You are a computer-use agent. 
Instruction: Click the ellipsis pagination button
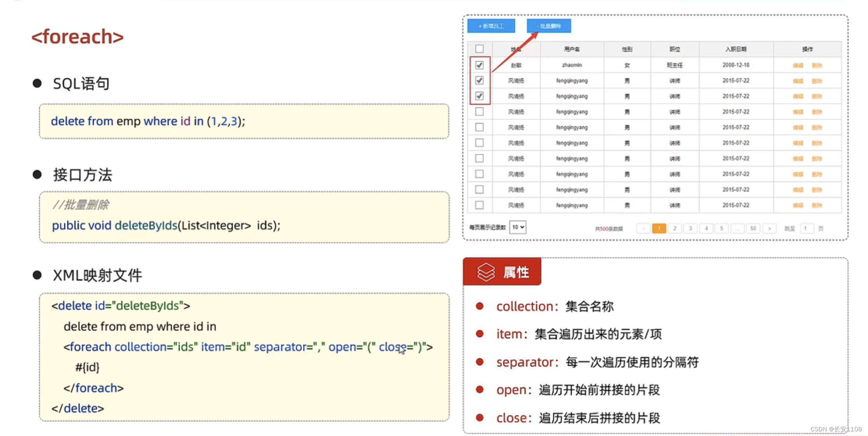tap(737, 228)
